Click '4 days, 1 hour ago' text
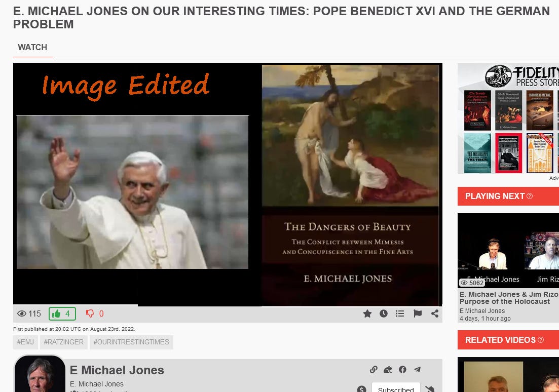Viewport: 559px width, 392px height. coord(485,318)
